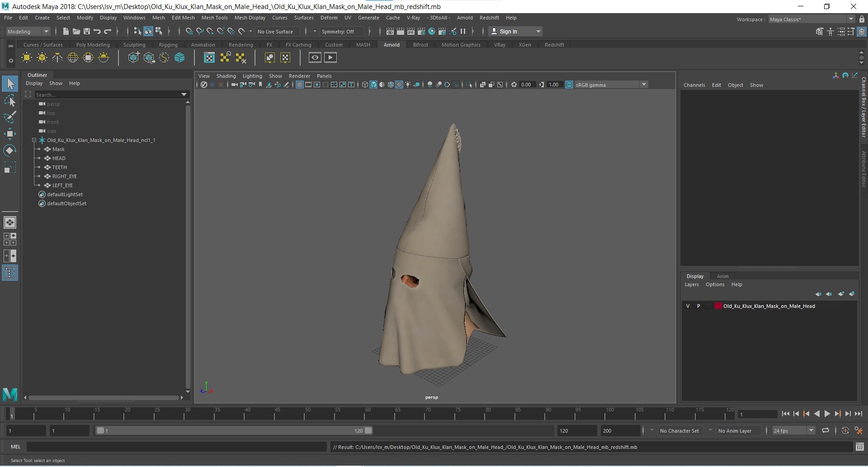Toggle layer visibility V box

pos(688,306)
